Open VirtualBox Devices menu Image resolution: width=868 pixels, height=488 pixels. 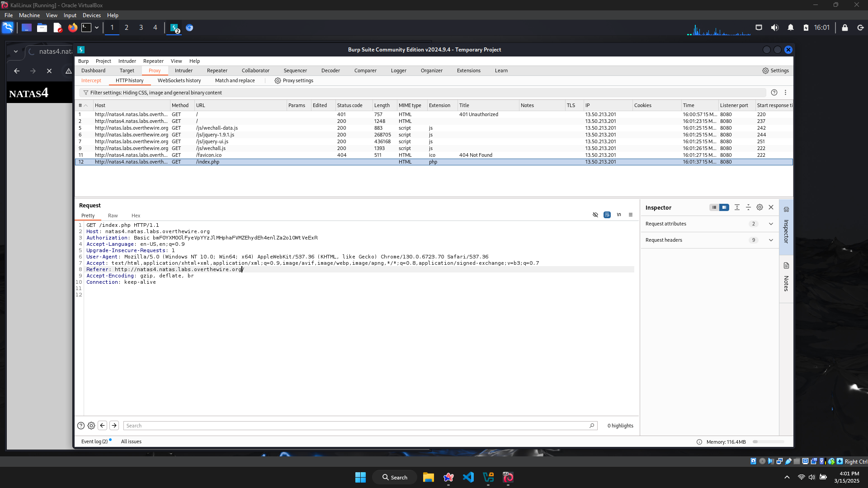click(x=91, y=15)
